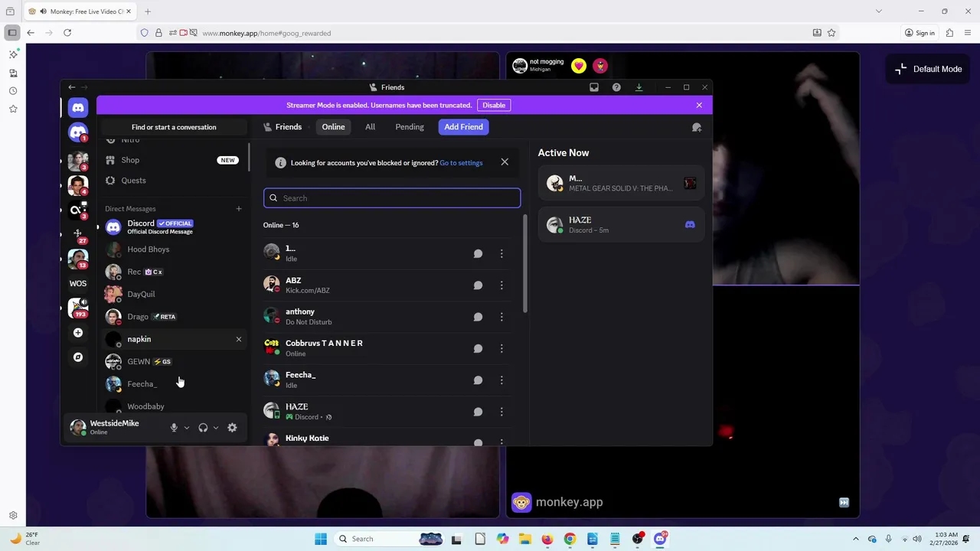Screen dimensions: 980x551
Task: Open Firefox icon in taskbar
Action: point(547,539)
